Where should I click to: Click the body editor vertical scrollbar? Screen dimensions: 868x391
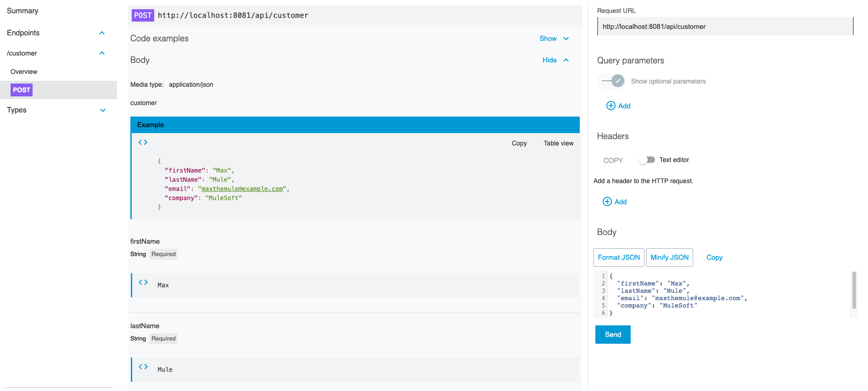(854, 290)
